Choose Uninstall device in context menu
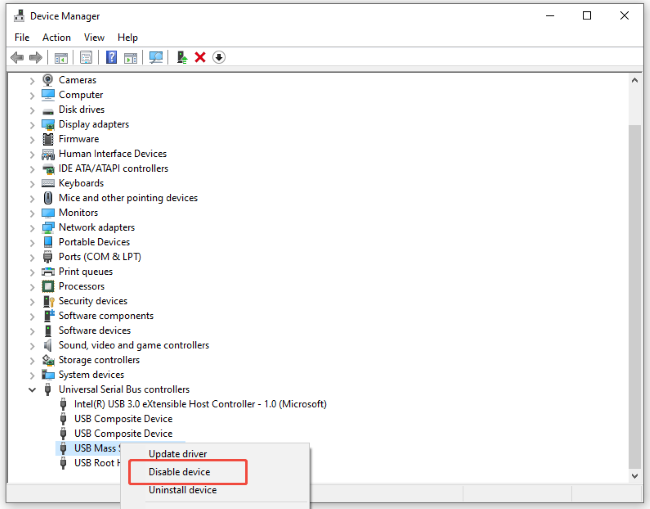The image size is (650, 509). (x=182, y=490)
